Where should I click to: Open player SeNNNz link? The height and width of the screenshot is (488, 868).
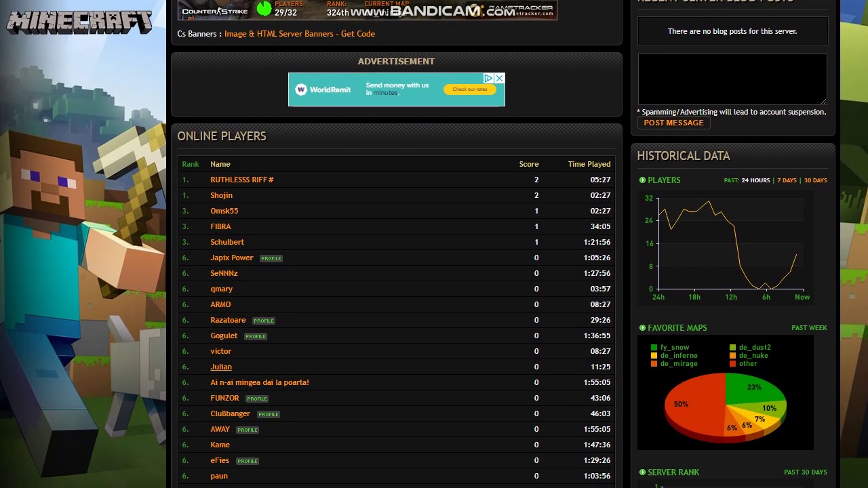point(224,273)
